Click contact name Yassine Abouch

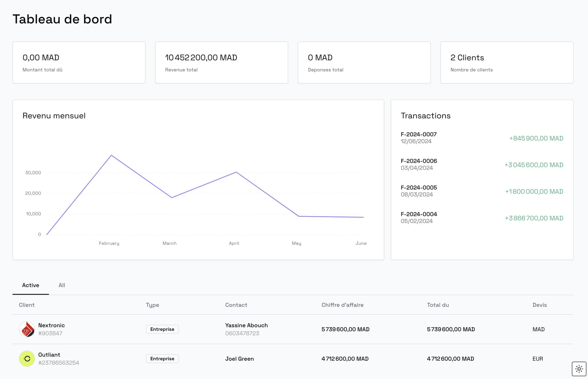247,325
